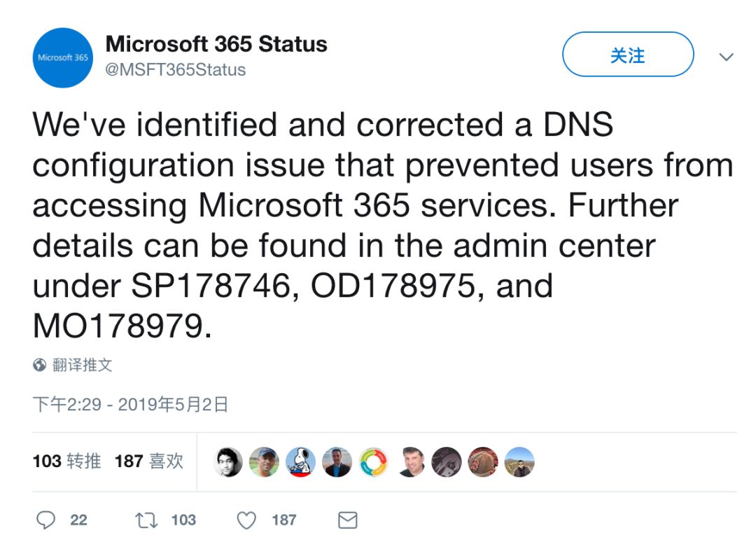This screenshot has width=756, height=554.
Task: Send tweet via envelope message icon
Action: pos(348,520)
